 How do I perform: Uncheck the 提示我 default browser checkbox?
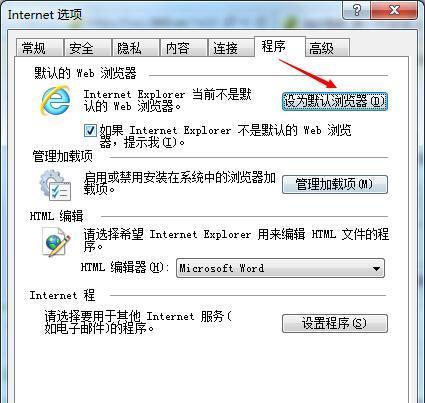click(x=90, y=131)
